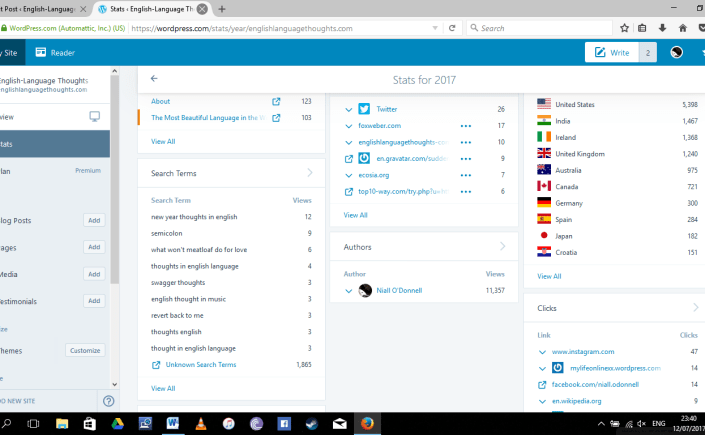Expand the Niall O'Donnell author row
The height and width of the screenshot is (435, 705).
tap(348, 290)
